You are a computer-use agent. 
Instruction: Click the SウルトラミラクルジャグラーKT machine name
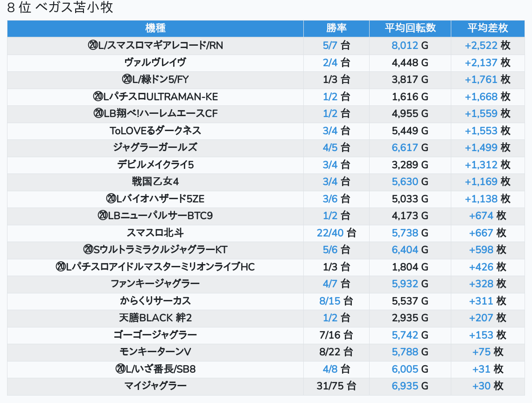[155, 250]
